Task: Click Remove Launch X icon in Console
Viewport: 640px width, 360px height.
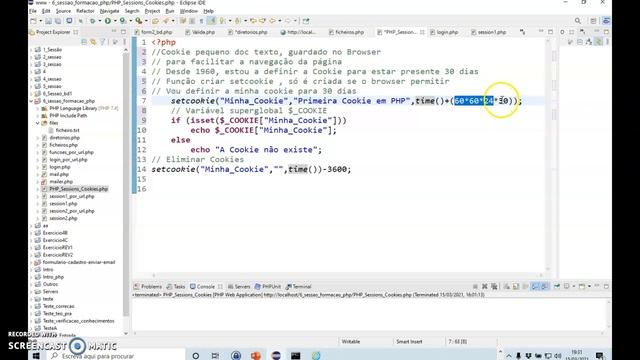Action: coord(484,287)
